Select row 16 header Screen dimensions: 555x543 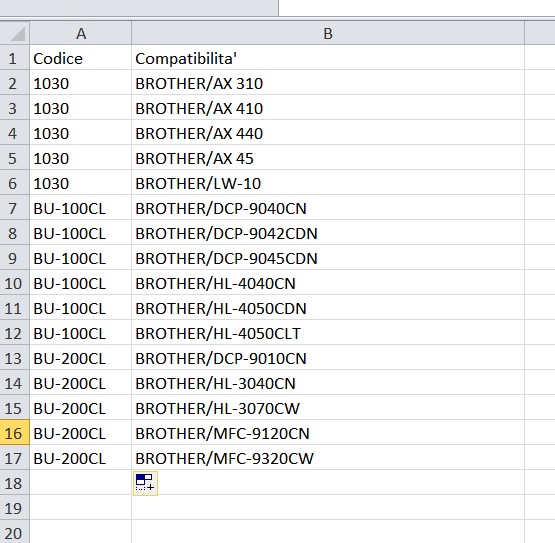pos(14,433)
